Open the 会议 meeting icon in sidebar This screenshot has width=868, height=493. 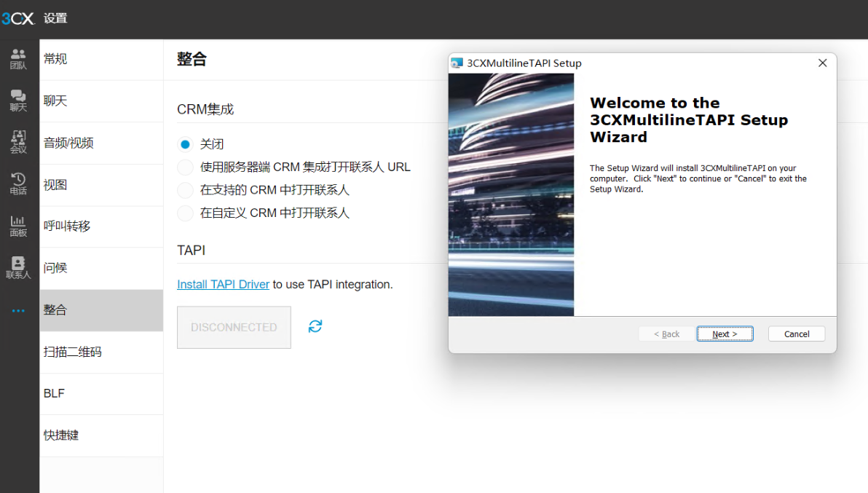pos(18,142)
